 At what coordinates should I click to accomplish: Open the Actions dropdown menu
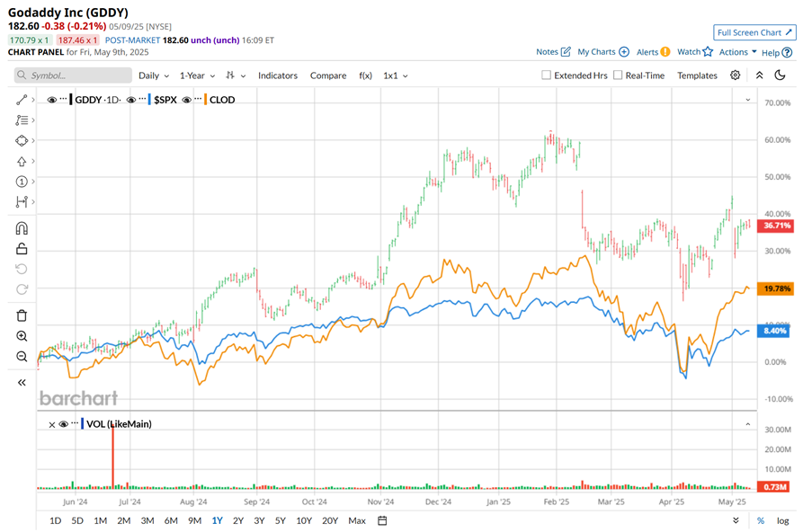pyautogui.click(x=738, y=52)
